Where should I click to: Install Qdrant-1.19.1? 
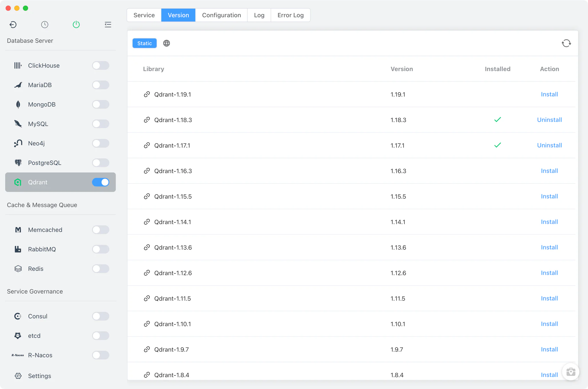tap(549, 94)
